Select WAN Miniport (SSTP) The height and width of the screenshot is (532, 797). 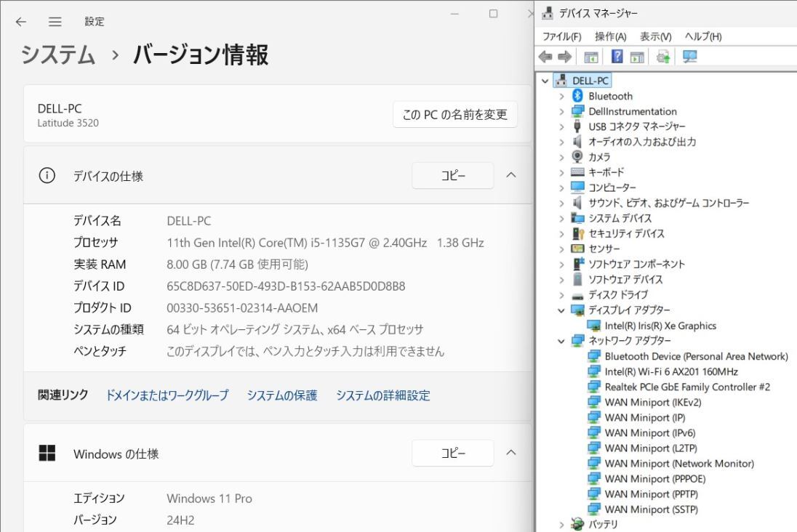coord(651,509)
